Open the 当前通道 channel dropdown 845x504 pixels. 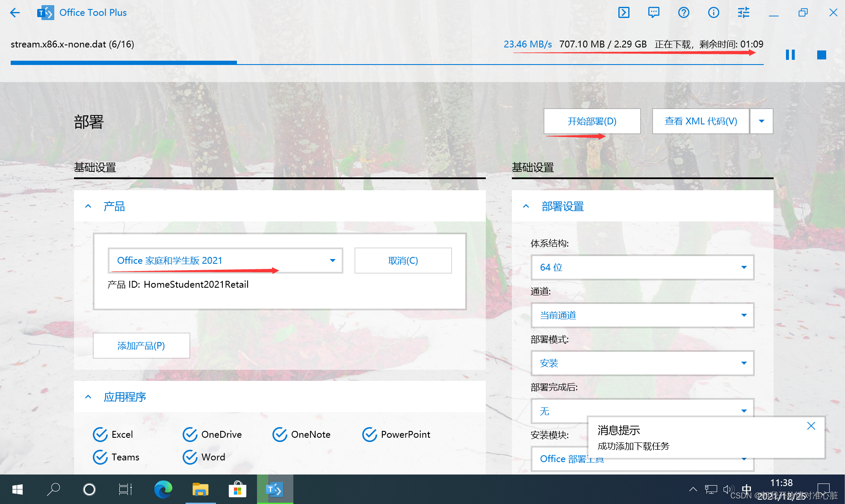pos(642,315)
